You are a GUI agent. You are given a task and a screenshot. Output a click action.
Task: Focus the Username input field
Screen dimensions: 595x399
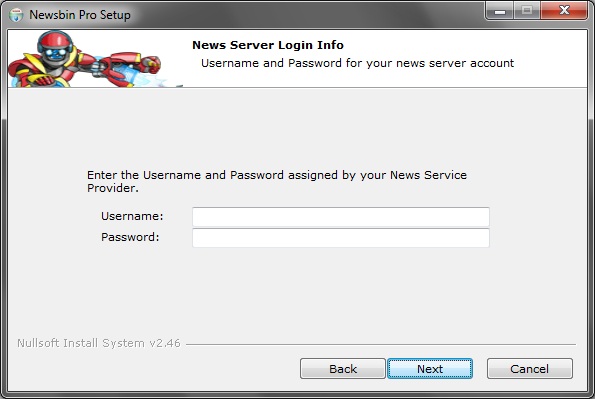(x=341, y=217)
